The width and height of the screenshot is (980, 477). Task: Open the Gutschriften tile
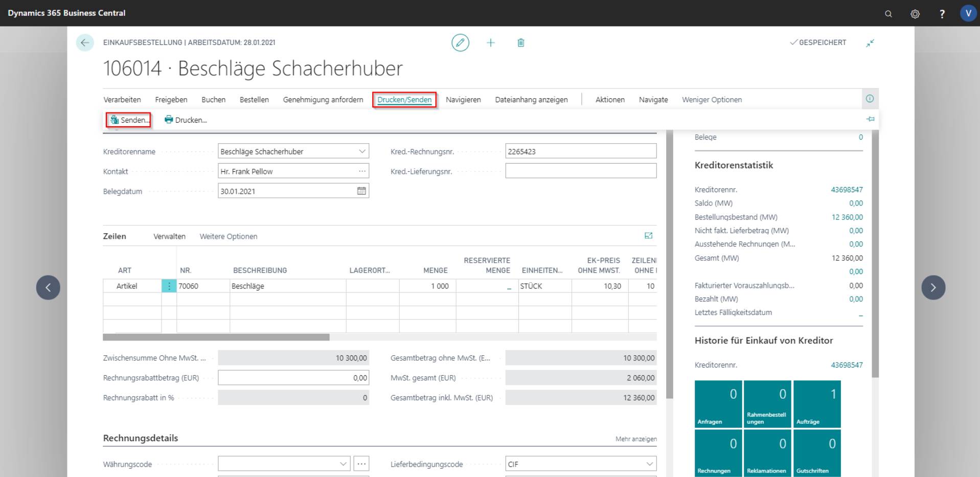click(x=817, y=453)
